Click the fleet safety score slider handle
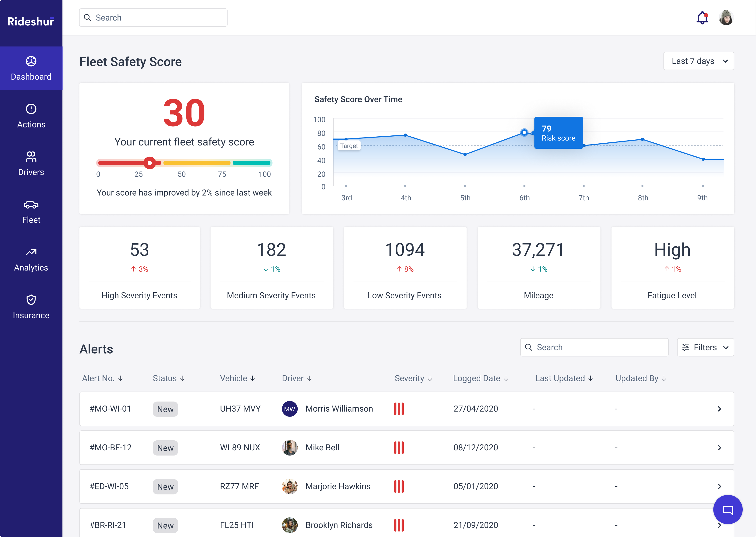This screenshot has height=537, width=756. [150, 163]
